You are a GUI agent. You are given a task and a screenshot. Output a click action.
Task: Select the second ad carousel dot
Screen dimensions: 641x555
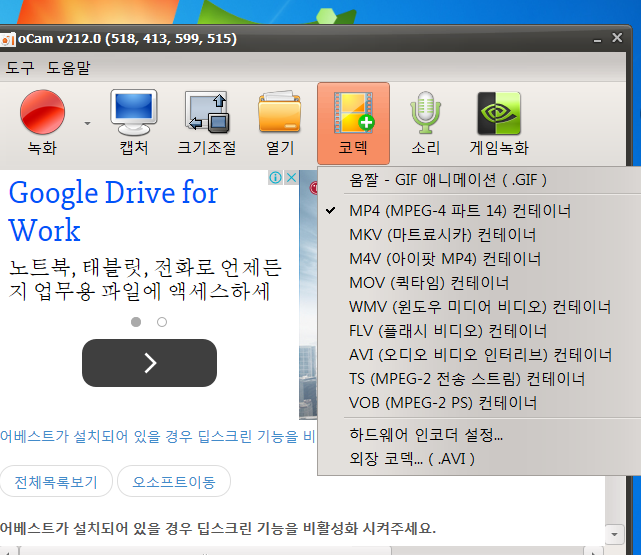pos(162,322)
